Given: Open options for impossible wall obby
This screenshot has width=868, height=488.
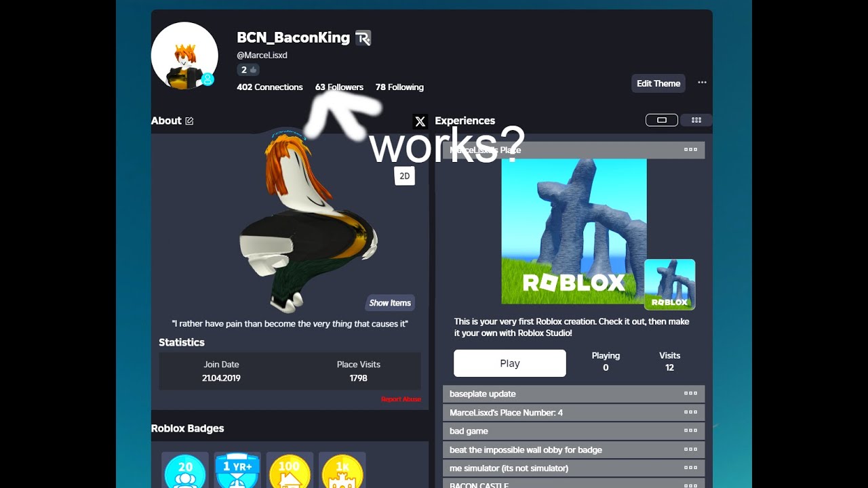Looking at the screenshot, I should point(690,449).
